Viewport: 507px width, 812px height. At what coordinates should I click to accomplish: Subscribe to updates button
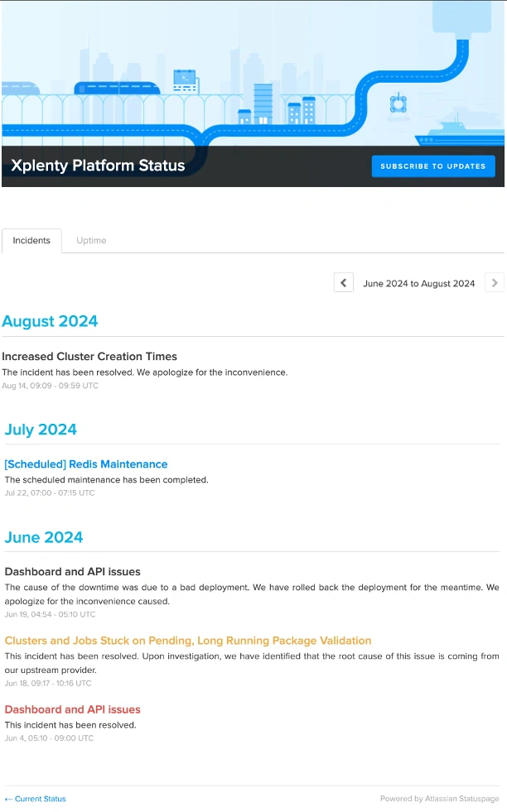[433, 166]
